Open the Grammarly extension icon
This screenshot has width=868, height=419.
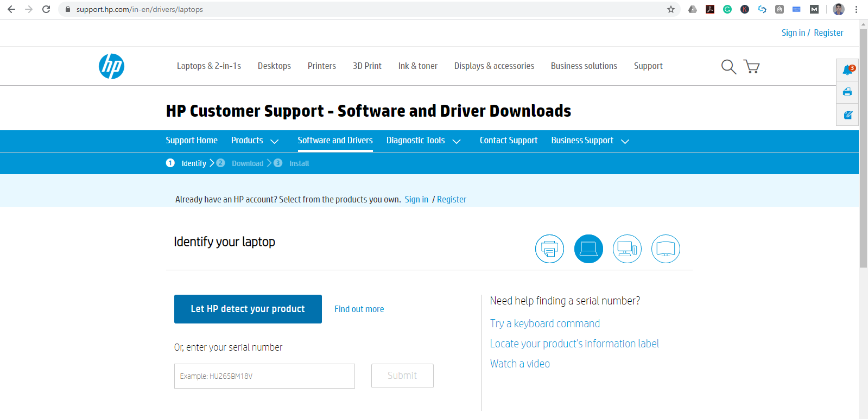[727, 9]
